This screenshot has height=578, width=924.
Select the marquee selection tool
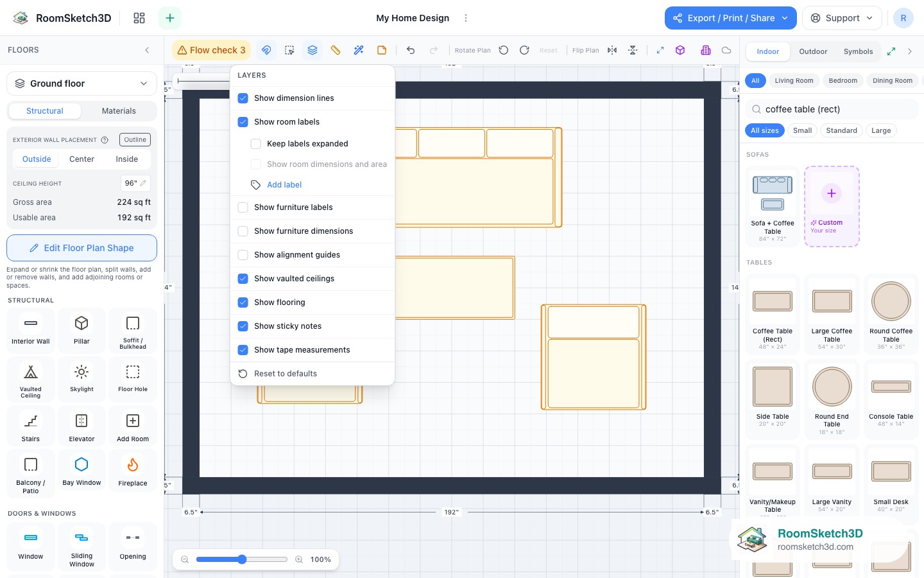coord(289,50)
